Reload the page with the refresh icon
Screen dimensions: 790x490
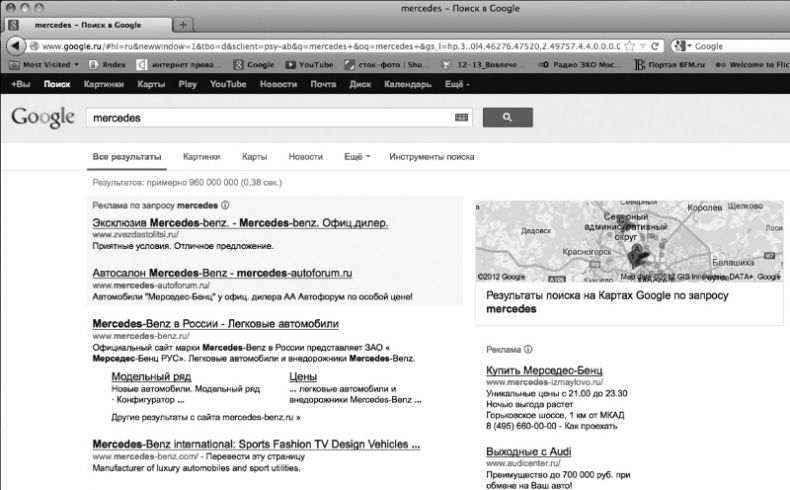[x=654, y=46]
